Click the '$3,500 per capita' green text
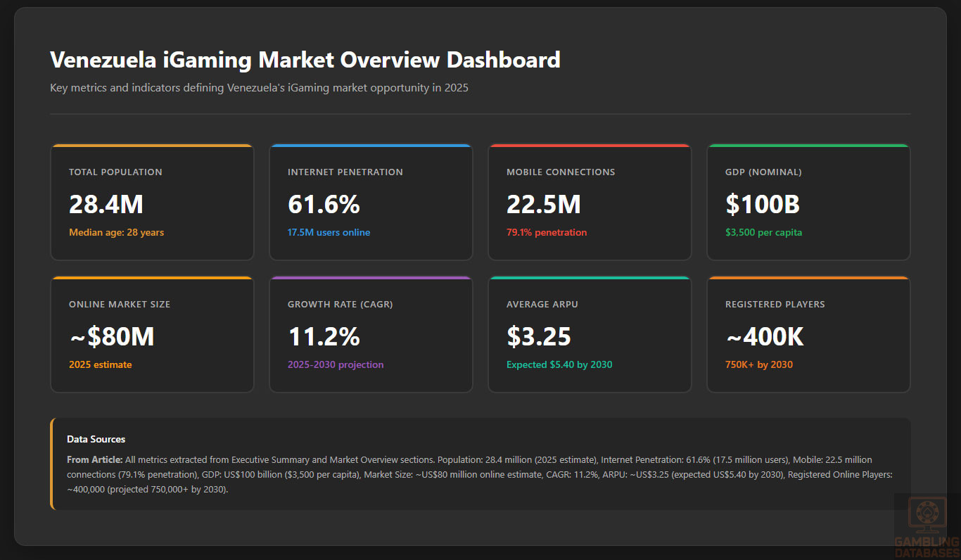 click(763, 232)
